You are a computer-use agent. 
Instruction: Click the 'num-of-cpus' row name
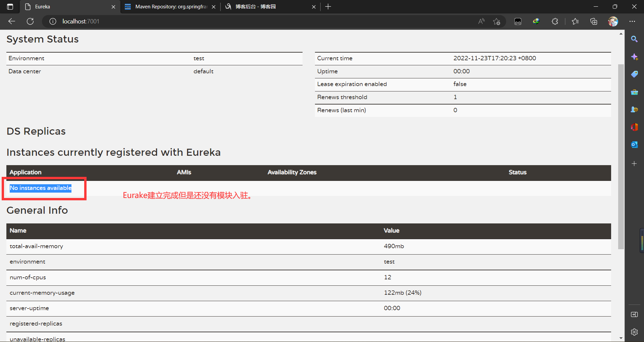28,277
